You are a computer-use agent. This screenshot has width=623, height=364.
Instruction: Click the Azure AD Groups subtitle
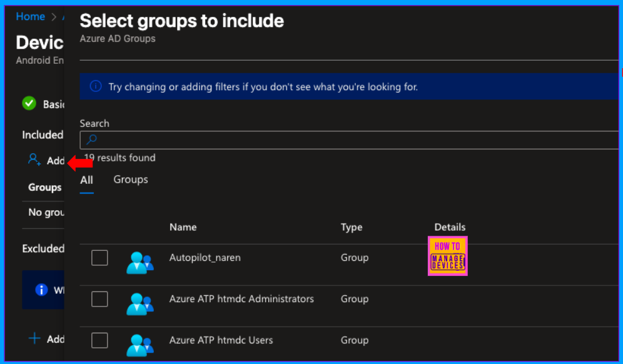pos(118,39)
